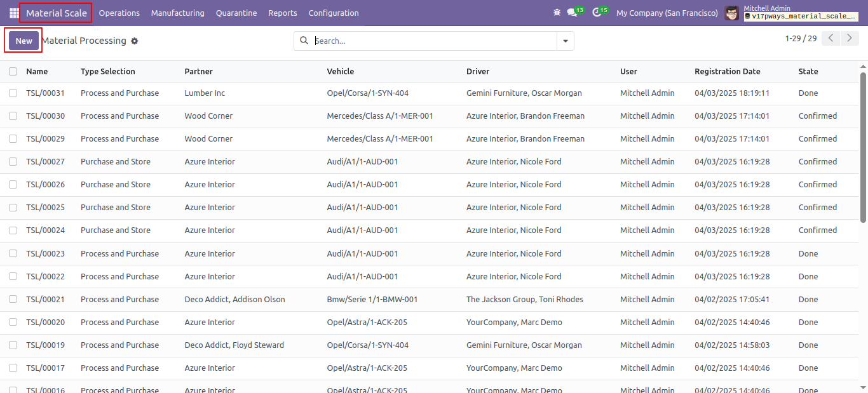Image resolution: width=868 pixels, height=393 pixels.
Task: Open the messages conversation icon with badge 13
Action: (574, 13)
